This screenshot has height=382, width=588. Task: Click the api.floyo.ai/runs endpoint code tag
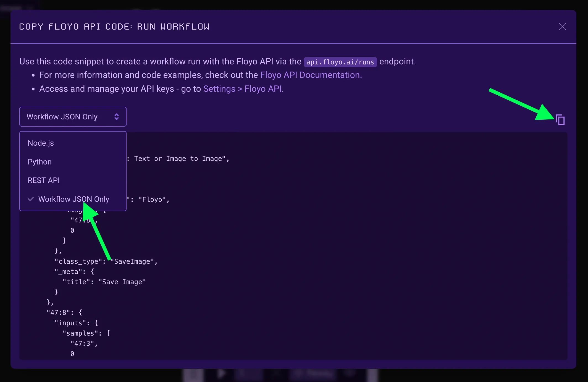pyautogui.click(x=340, y=62)
